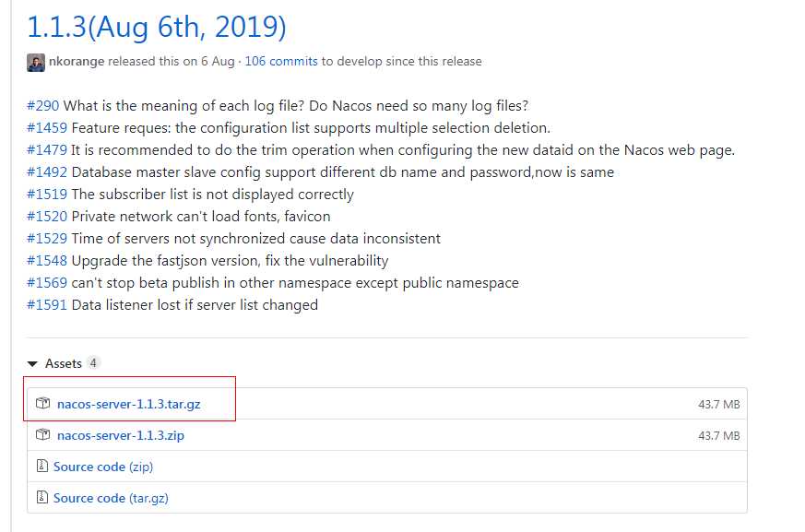Open issue #1492 about database config

47,172
